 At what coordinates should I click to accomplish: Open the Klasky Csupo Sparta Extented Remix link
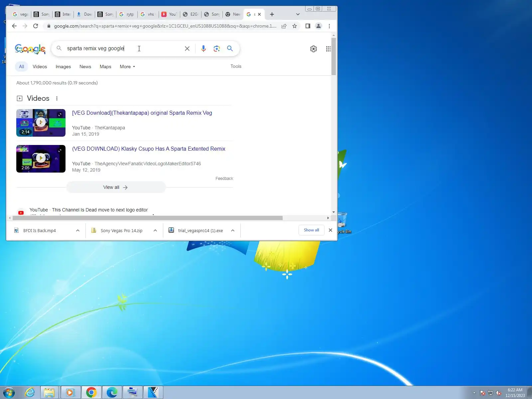pos(149,149)
